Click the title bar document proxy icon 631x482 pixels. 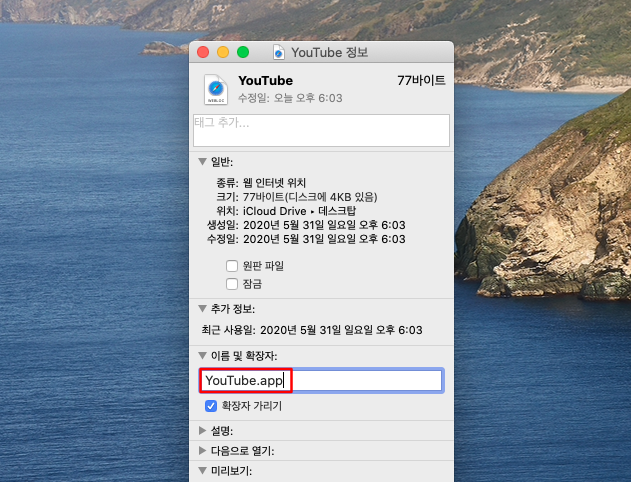pyautogui.click(x=278, y=52)
